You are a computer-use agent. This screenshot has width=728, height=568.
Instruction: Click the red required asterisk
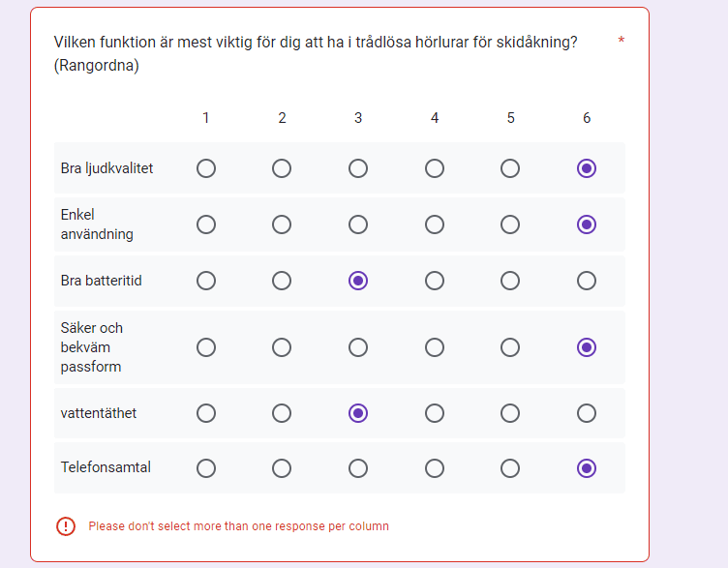click(621, 41)
